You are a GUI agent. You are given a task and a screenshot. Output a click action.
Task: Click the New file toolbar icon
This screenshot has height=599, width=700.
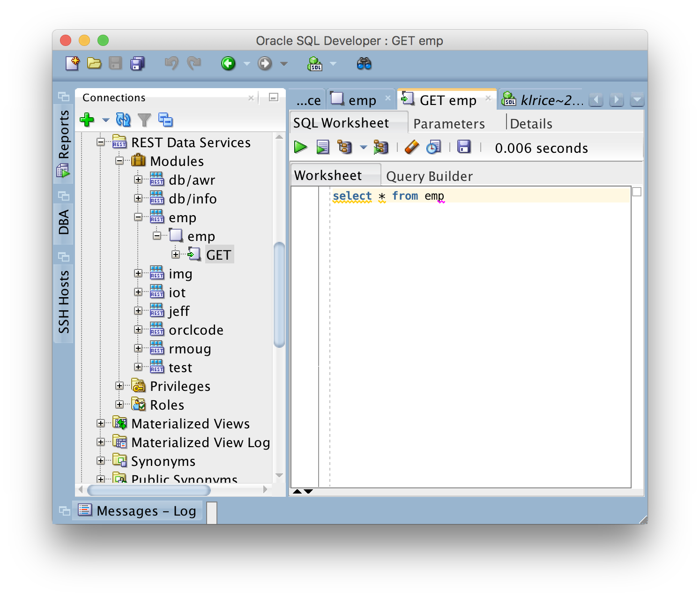click(73, 63)
